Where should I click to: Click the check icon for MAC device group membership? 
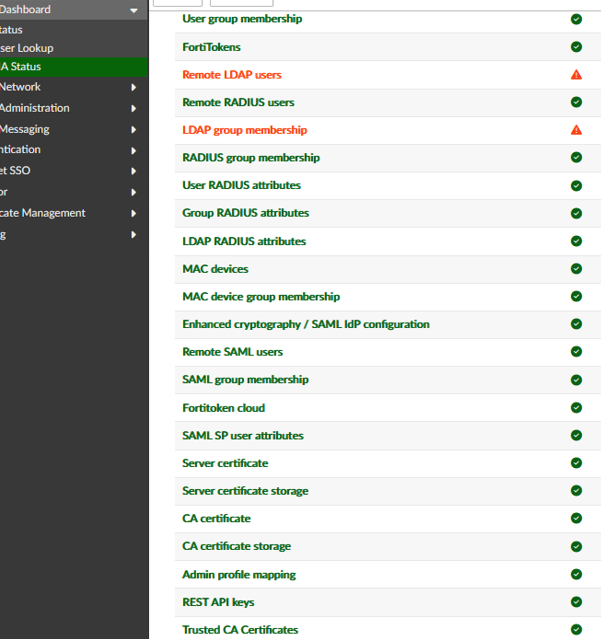click(x=576, y=296)
